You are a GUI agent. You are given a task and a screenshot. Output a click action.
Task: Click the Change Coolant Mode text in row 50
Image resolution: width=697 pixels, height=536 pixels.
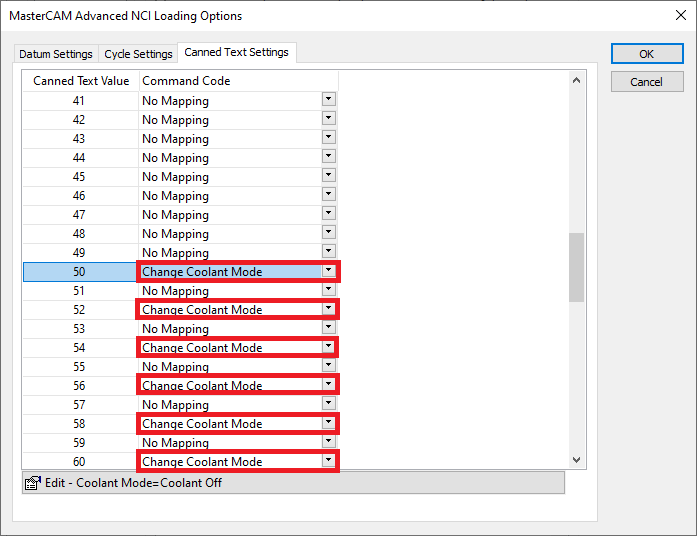point(202,272)
